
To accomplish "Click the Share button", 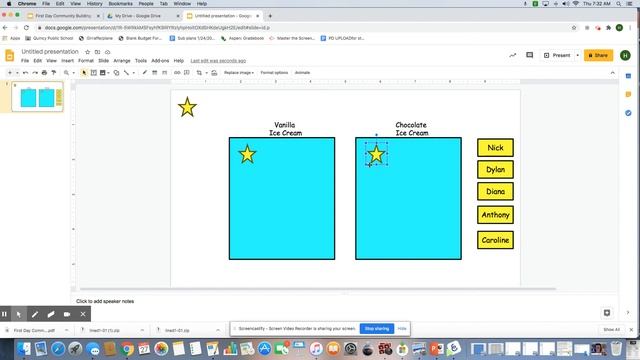I will click(x=598, y=55).
